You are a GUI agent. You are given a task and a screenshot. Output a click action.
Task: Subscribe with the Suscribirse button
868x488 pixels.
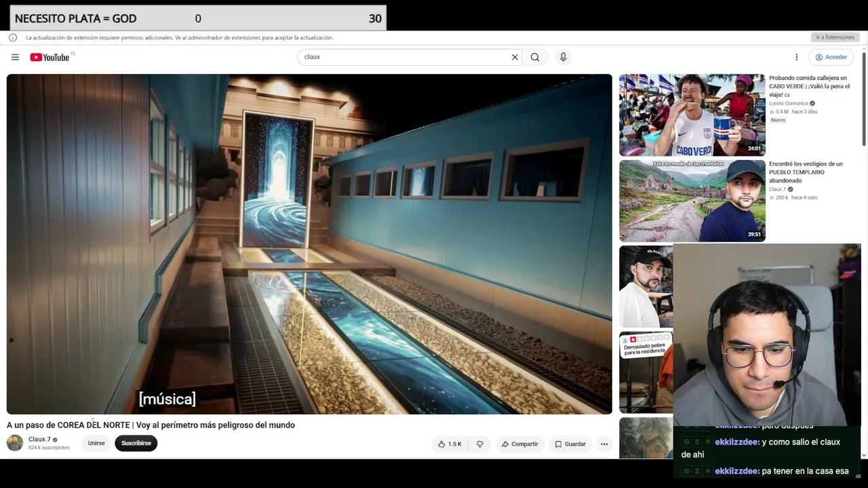coord(136,443)
